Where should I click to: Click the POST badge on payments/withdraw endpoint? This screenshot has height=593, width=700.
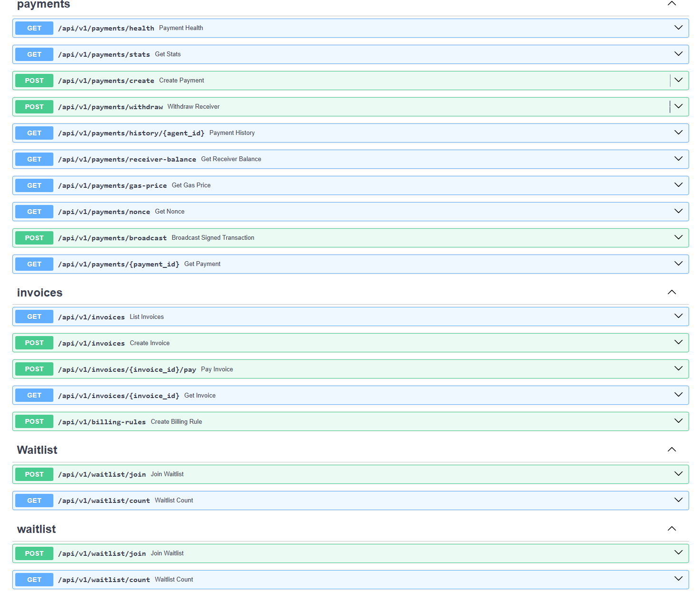[33, 106]
